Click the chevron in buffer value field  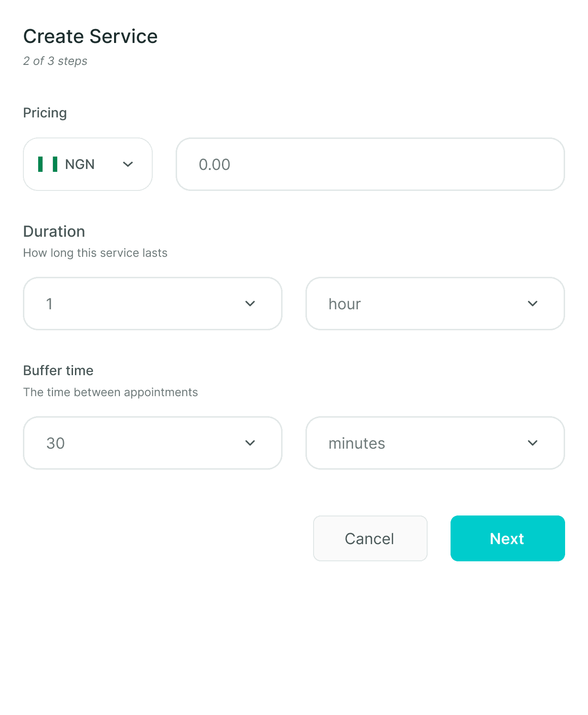pyautogui.click(x=250, y=443)
